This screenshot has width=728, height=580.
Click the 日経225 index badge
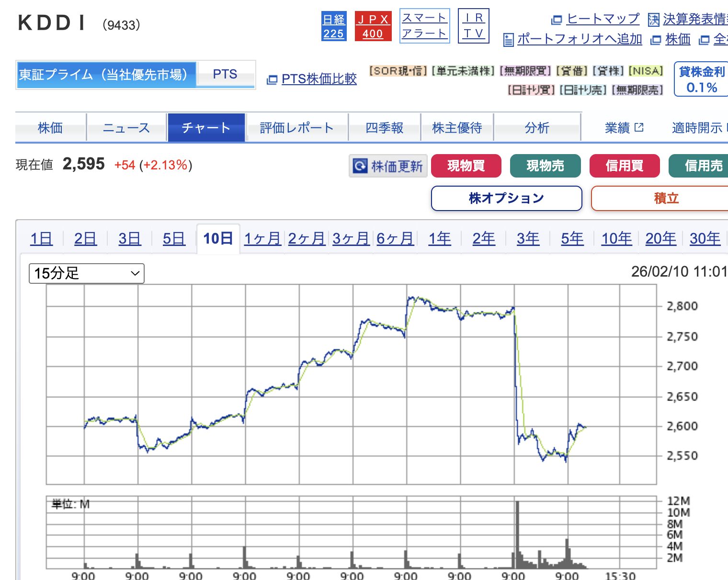[334, 26]
